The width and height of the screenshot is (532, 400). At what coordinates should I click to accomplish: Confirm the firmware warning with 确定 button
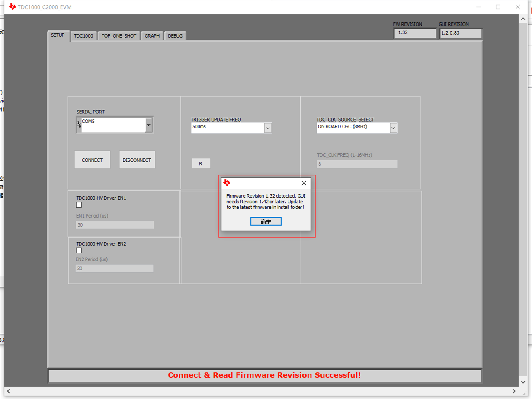pyautogui.click(x=266, y=221)
